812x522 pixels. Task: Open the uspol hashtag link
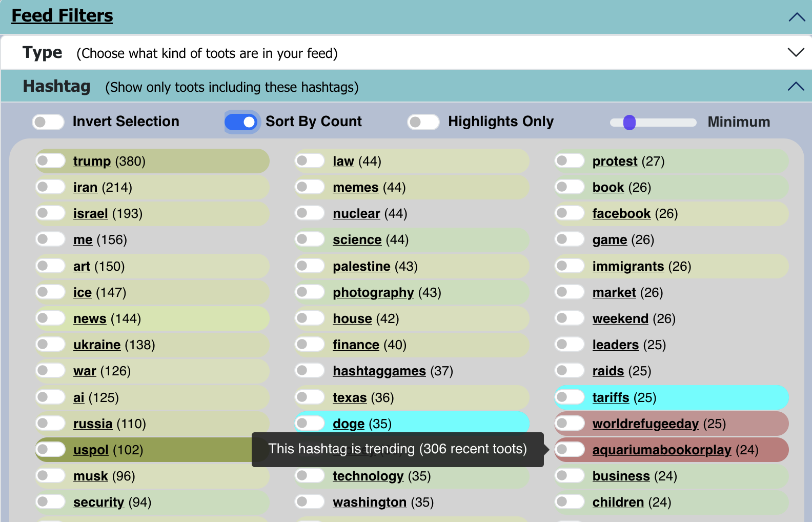point(91,450)
